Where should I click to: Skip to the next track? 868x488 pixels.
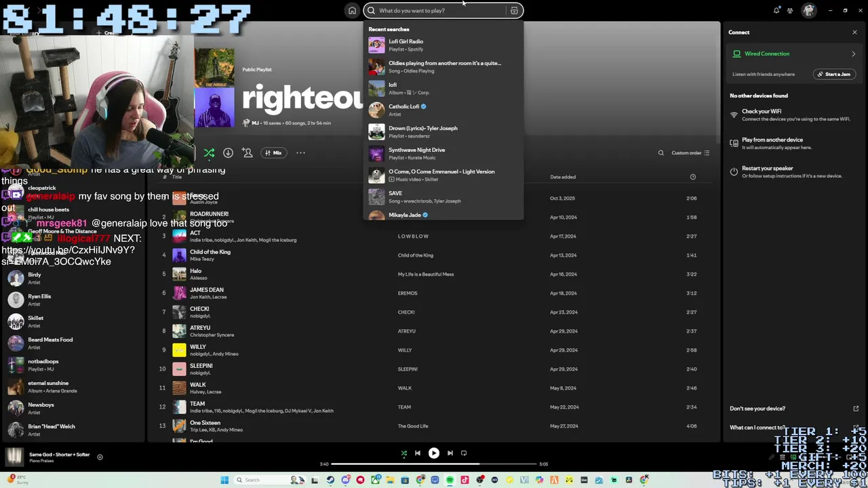coord(450,453)
